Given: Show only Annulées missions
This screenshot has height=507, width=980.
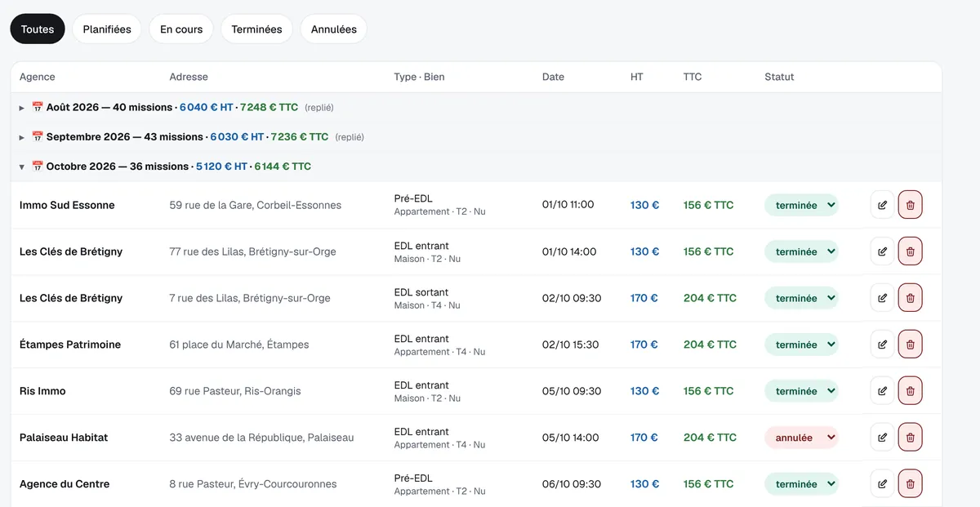Looking at the screenshot, I should point(334,29).
